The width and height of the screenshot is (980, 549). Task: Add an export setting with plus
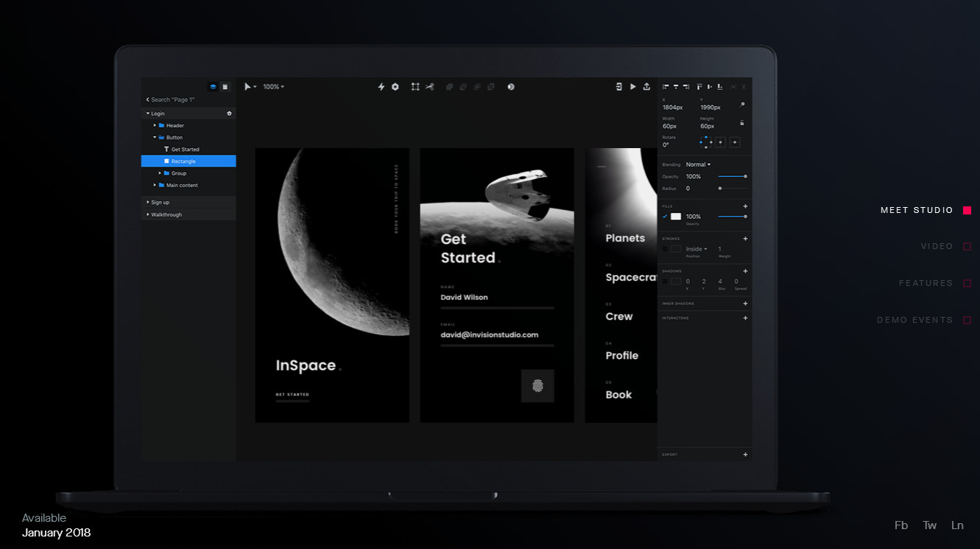pyautogui.click(x=745, y=455)
